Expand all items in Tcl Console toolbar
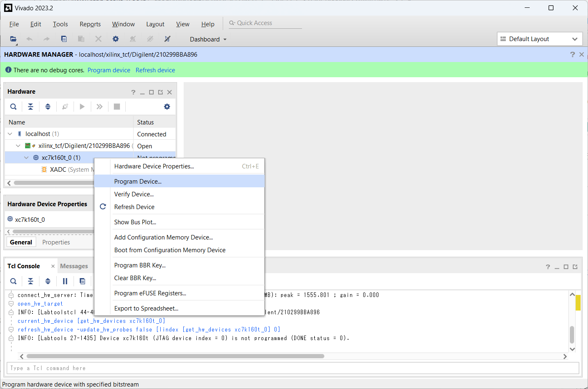The height and width of the screenshot is (389, 588). click(x=48, y=281)
